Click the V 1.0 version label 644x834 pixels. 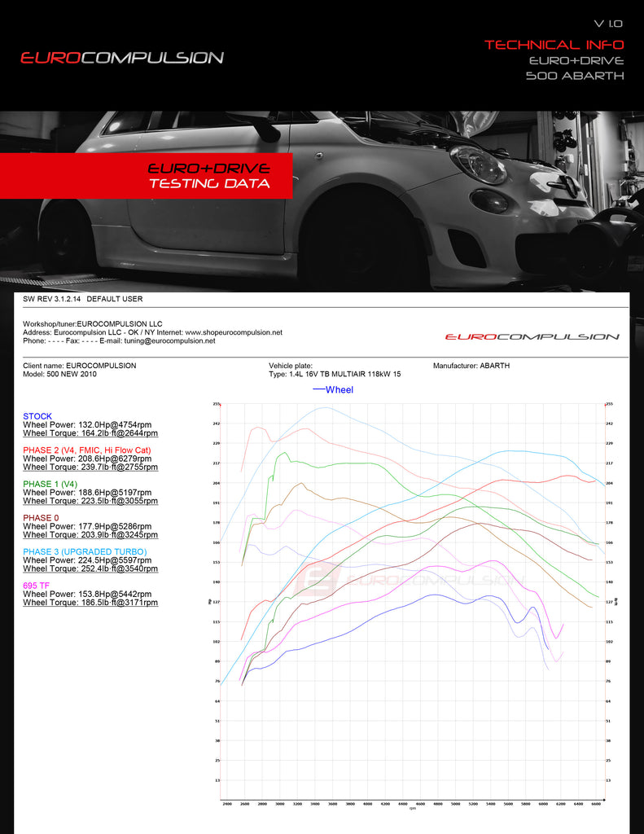(608, 24)
